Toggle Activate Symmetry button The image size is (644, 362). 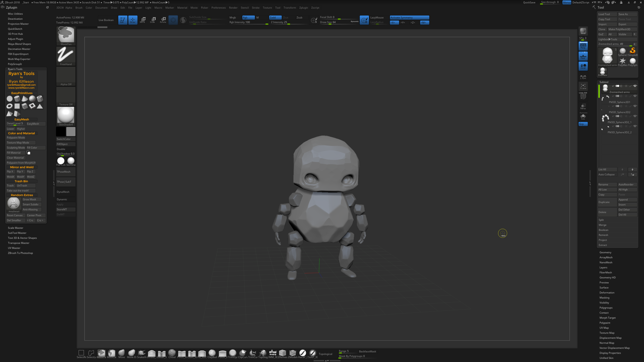pyautogui.click(x=409, y=17)
